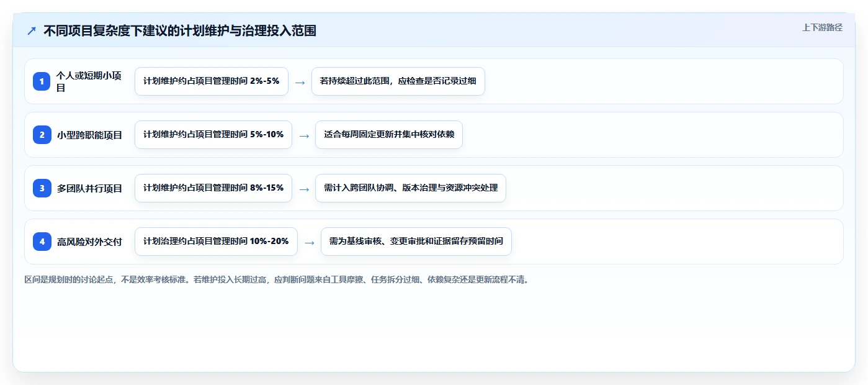
Task: Click the 需为基线审核 recommendation box
Action: 416,242
